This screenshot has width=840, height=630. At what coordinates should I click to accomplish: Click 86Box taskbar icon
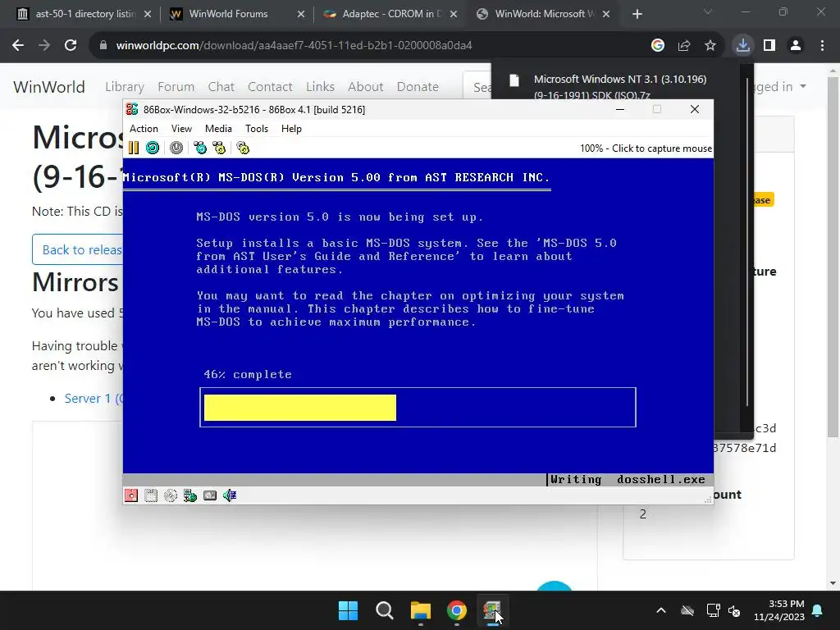click(x=492, y=610)
